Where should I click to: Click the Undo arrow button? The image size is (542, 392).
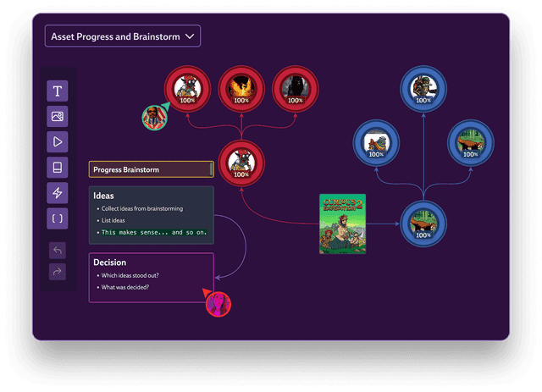pos(58,251)
